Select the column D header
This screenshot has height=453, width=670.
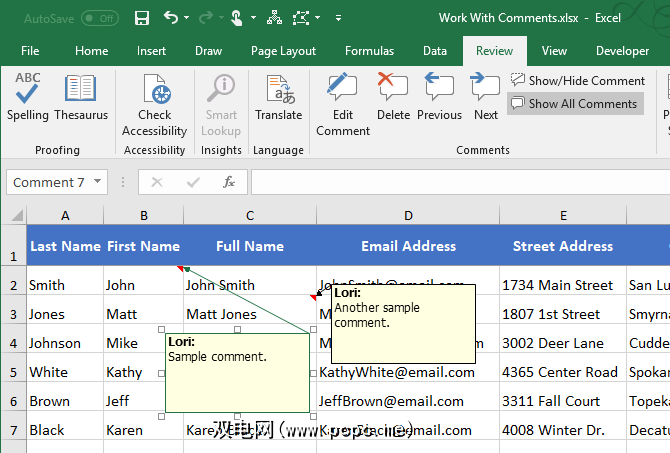coord(408,215)
